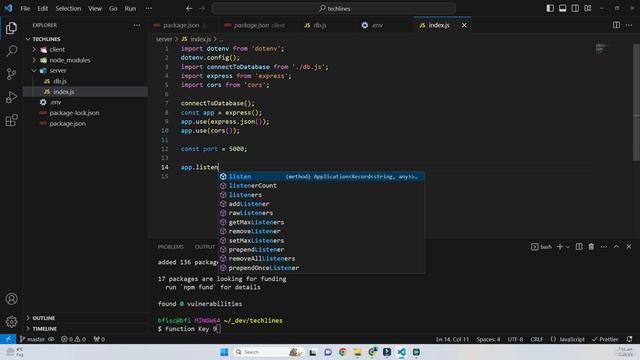
Task: Click the techlines command center search
Action: [x=334, y=8]
